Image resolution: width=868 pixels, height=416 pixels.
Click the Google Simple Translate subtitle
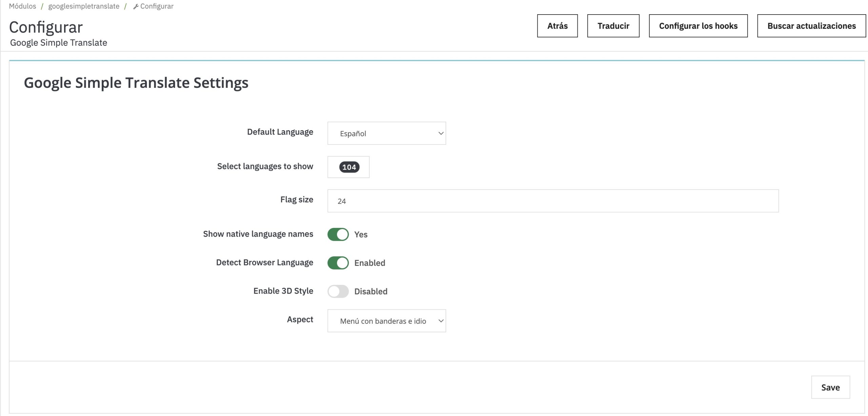tap(59, 43)
